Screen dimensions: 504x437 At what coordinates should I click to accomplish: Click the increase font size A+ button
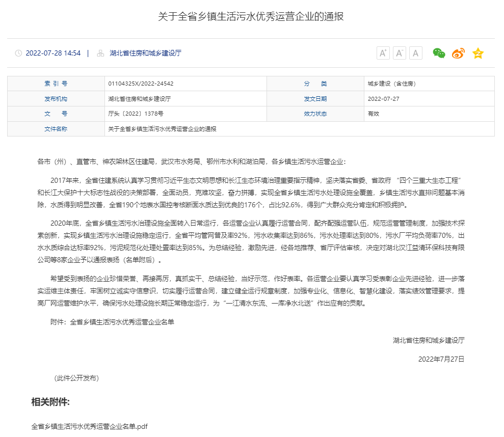pyautogui.click(x=383, y=53)
